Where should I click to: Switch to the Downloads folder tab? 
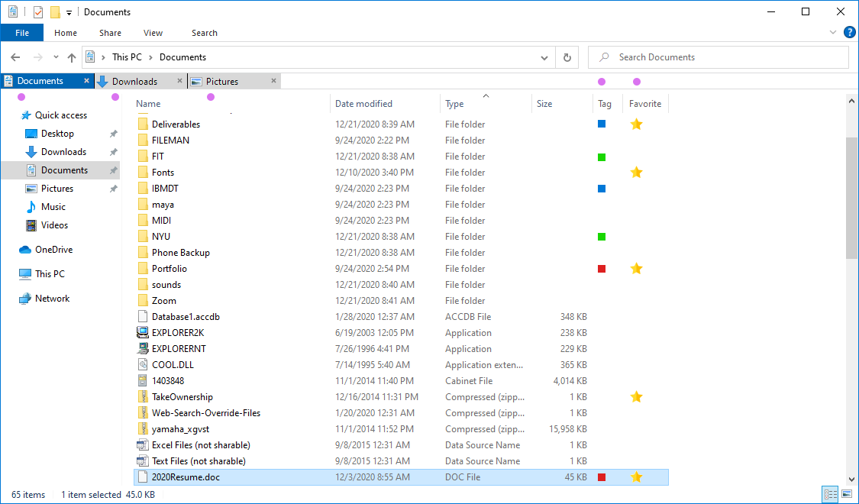pyautogui.click(x=134, y=82)
